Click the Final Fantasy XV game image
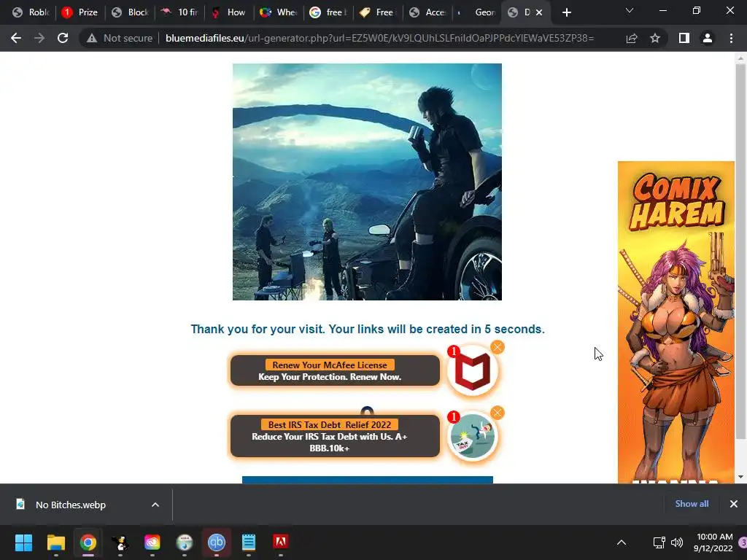This screenshot has width=747, height=560. point(367,182)
